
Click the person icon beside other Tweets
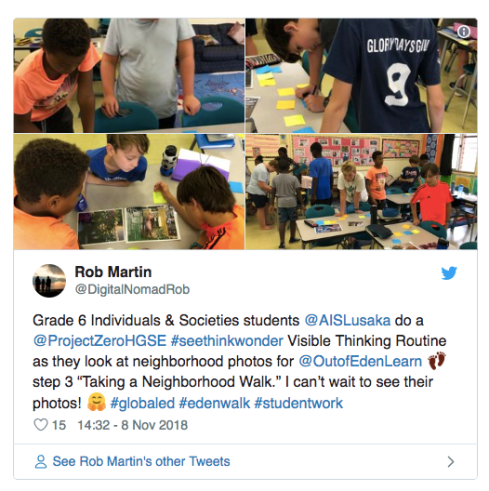(41, 462)
